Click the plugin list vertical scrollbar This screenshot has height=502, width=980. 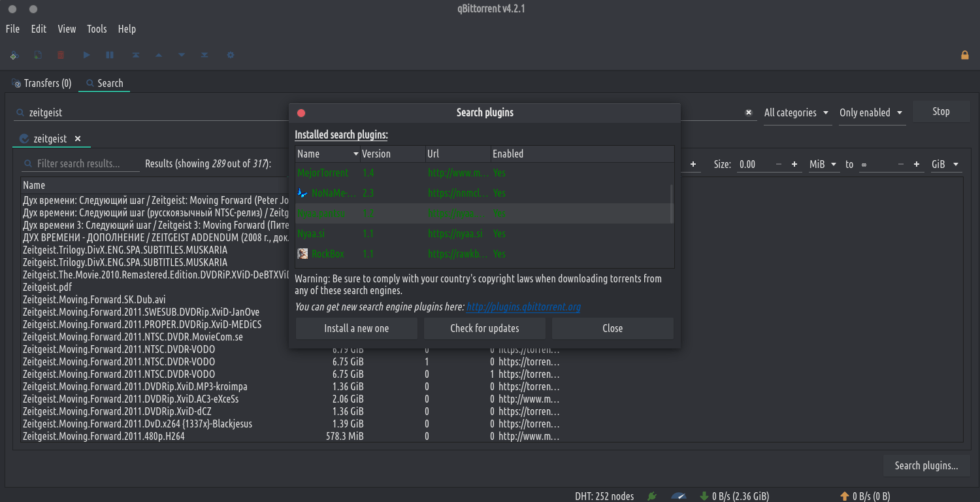coord(671,204)
